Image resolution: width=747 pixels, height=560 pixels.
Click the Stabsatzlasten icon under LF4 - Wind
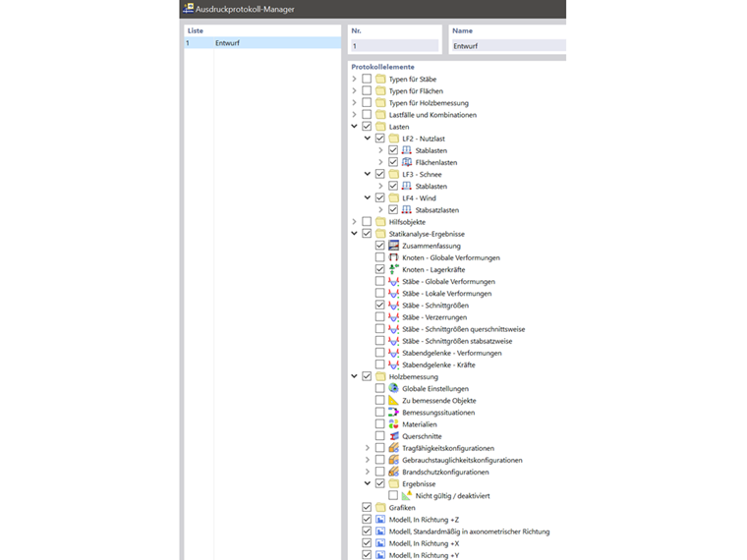click(x=406, y=210)
